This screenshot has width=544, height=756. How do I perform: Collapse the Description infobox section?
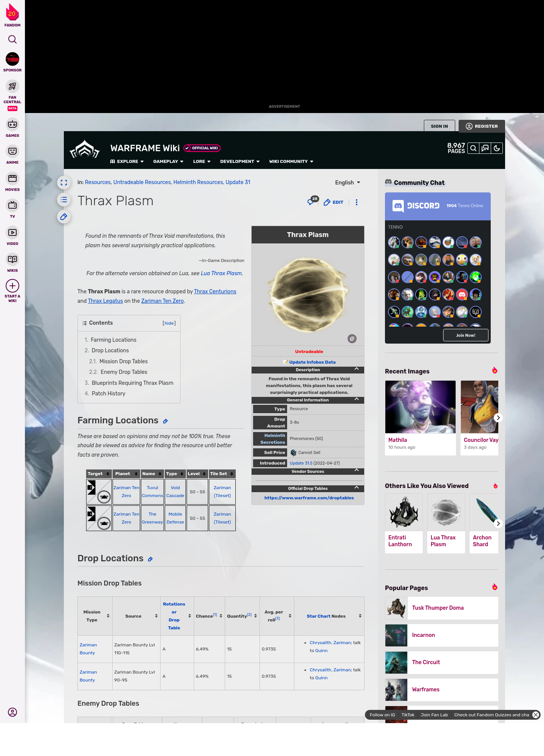[357, 369]
